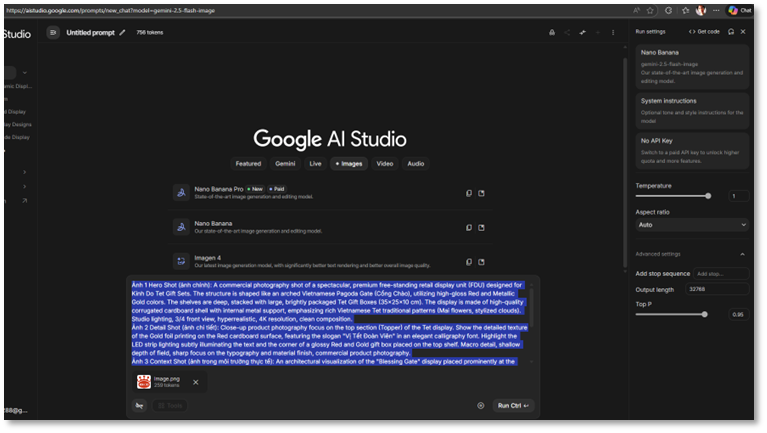Screen dimensions: 767x433
Task: Switch to the Video tab
Action: click(x=384, y=163)
